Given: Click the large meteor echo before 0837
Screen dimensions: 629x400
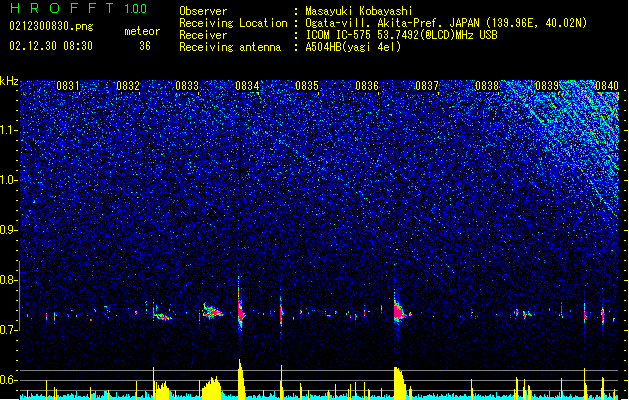Looking at the screenshot, I should (400, 311).
